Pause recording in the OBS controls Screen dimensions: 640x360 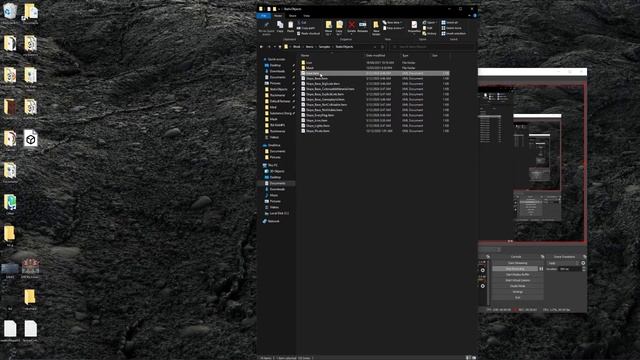tap(541, 269)
